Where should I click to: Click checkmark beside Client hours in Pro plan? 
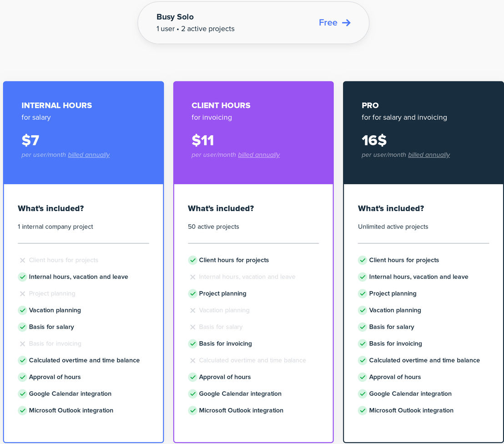click(x=363, y=260)
